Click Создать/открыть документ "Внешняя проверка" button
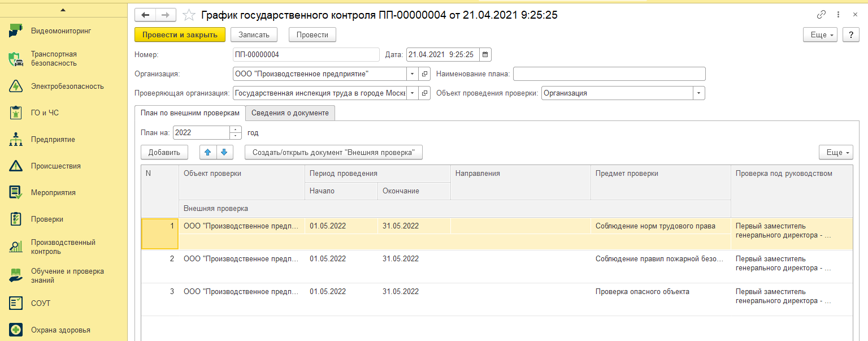 (333, 152)
